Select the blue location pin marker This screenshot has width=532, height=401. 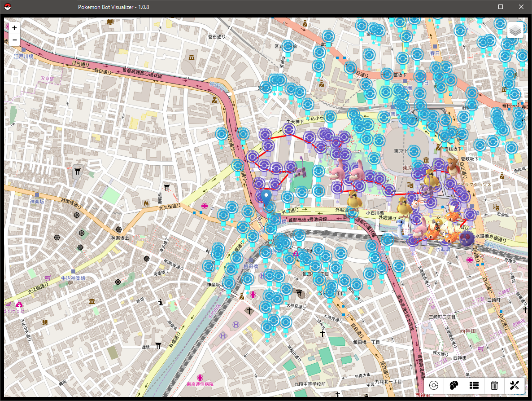click(267, 198)
